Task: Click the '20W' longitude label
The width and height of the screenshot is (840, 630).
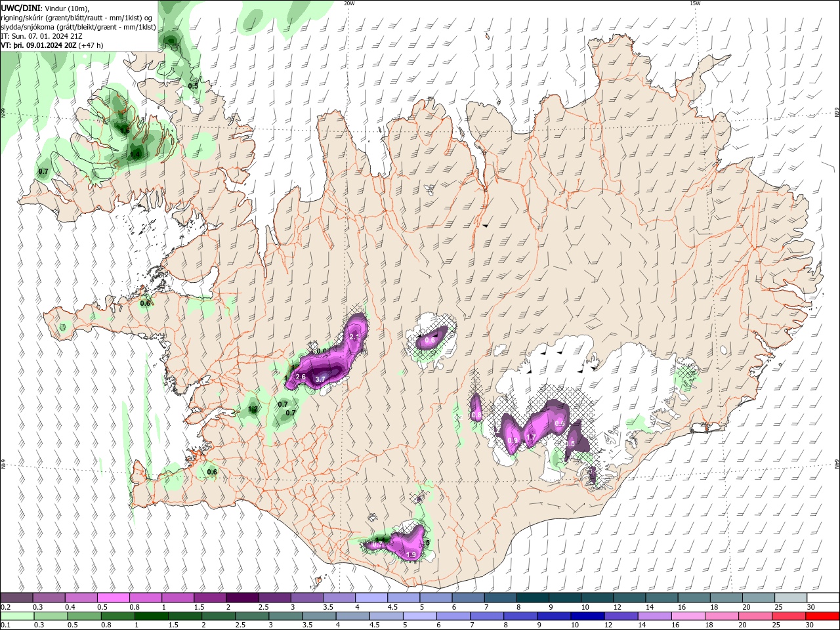Action: (x=349, y=3)
